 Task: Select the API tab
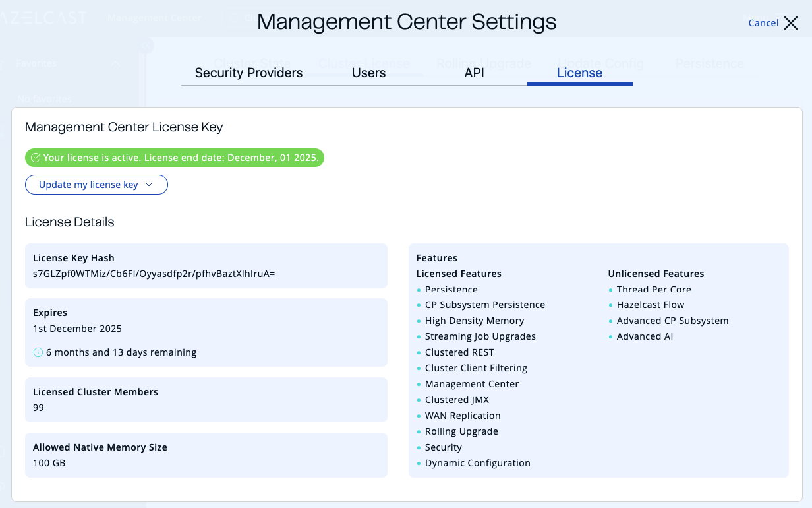[x=474, y=73]
